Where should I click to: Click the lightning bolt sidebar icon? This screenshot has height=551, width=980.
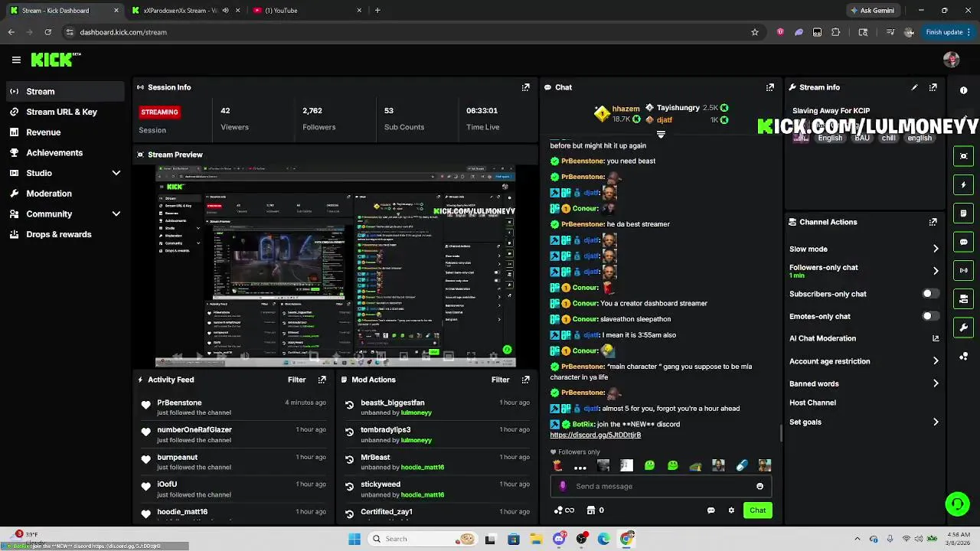[964, 184]
